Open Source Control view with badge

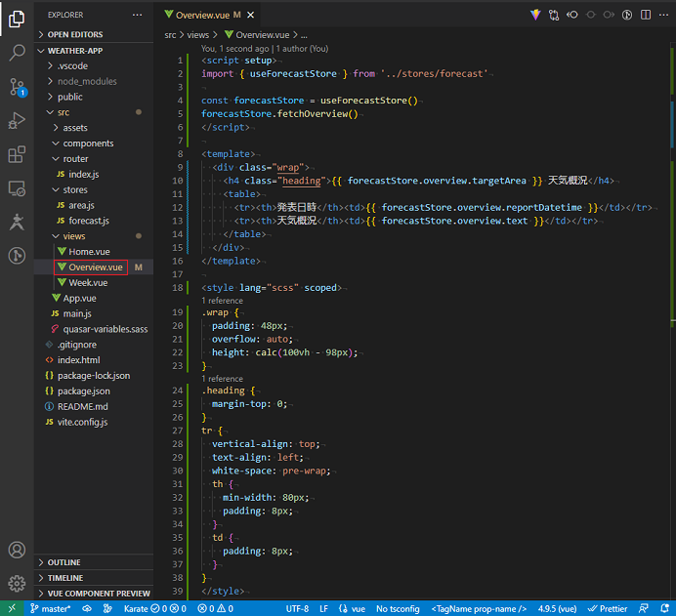[17, 87]
